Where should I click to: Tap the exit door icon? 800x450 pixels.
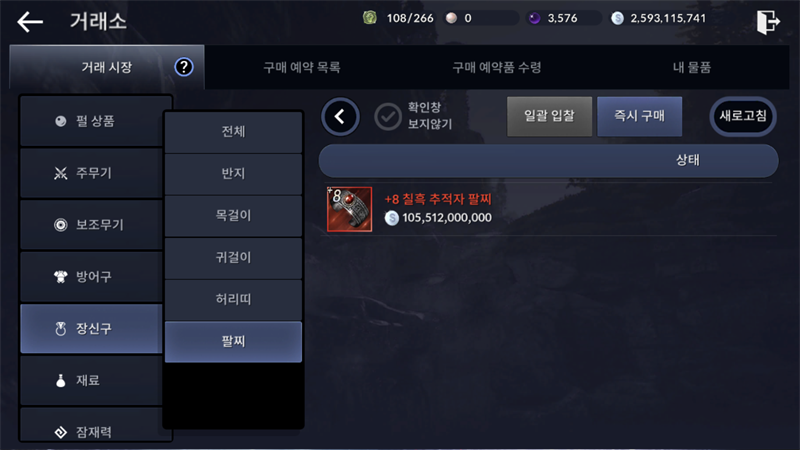point(768,22)
